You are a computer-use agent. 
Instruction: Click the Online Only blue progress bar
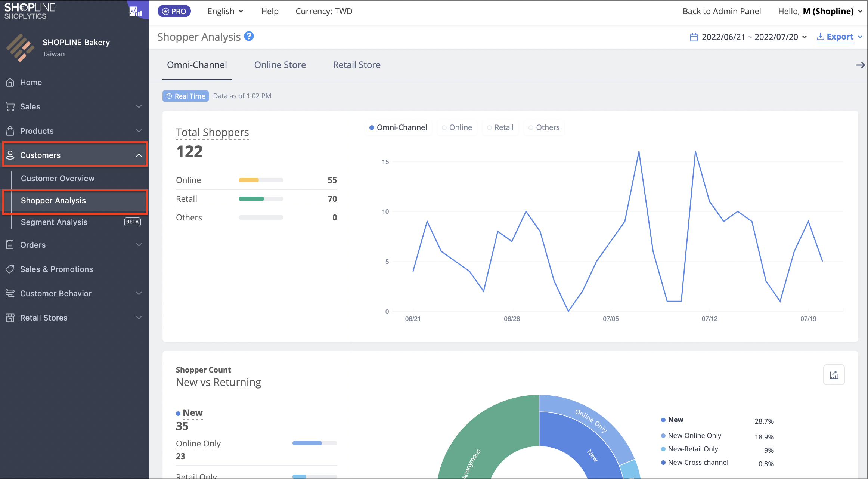tap(315, 443)
